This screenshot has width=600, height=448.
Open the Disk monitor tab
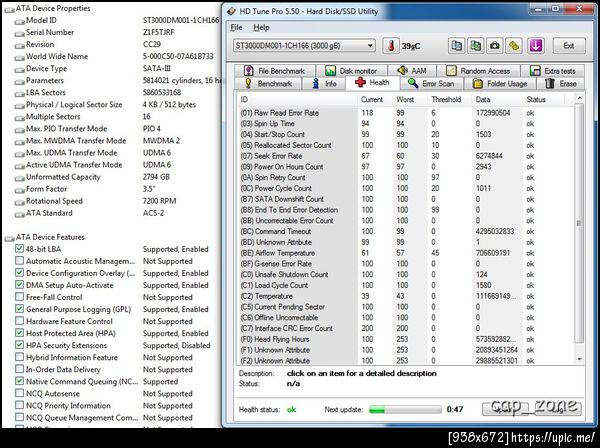pyautogui.click(x=351, y=71)
